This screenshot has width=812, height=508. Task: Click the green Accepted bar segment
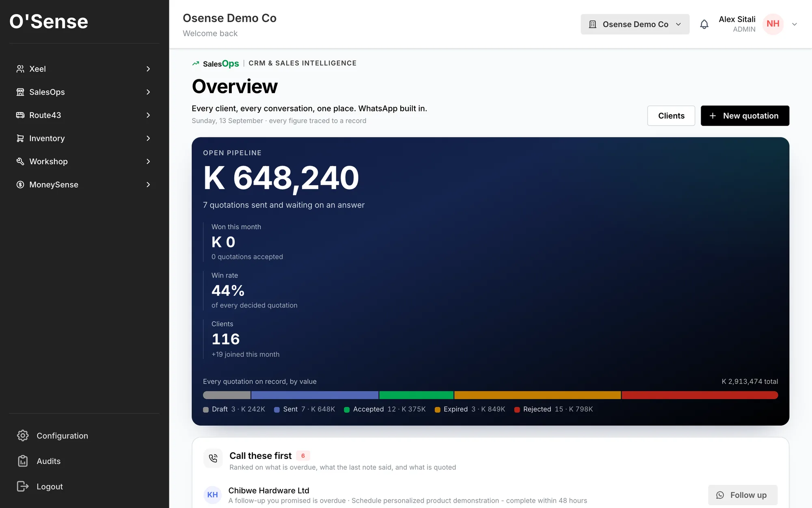pos(416,395)
